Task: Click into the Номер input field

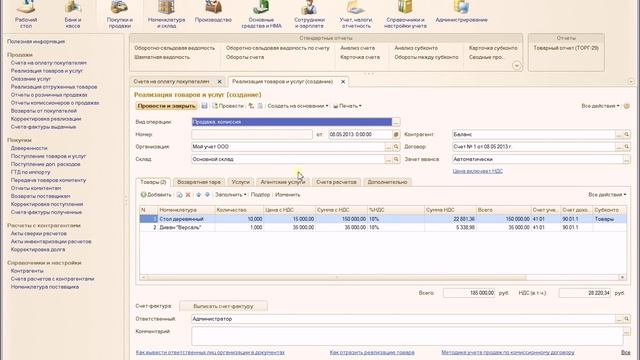Action: [x=252, y=134]
